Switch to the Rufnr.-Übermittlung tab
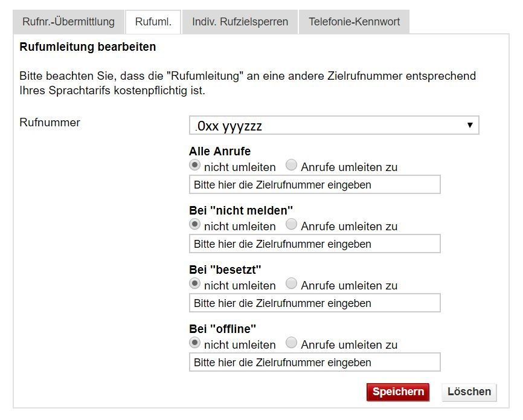The width and height of the screenshot is (523, 420). [68, 21]
